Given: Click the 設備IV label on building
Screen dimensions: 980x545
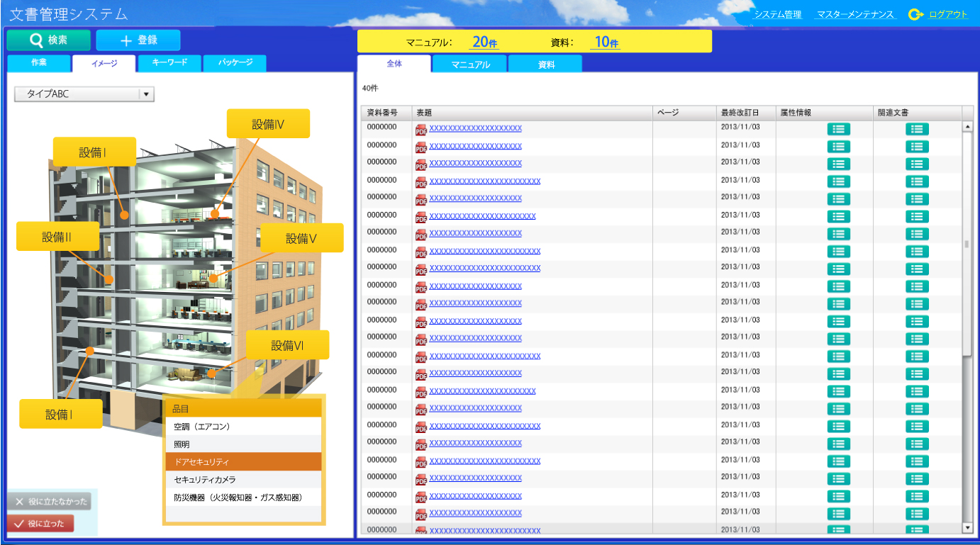Looking at the screenshot, I should (x=268, y=124).
